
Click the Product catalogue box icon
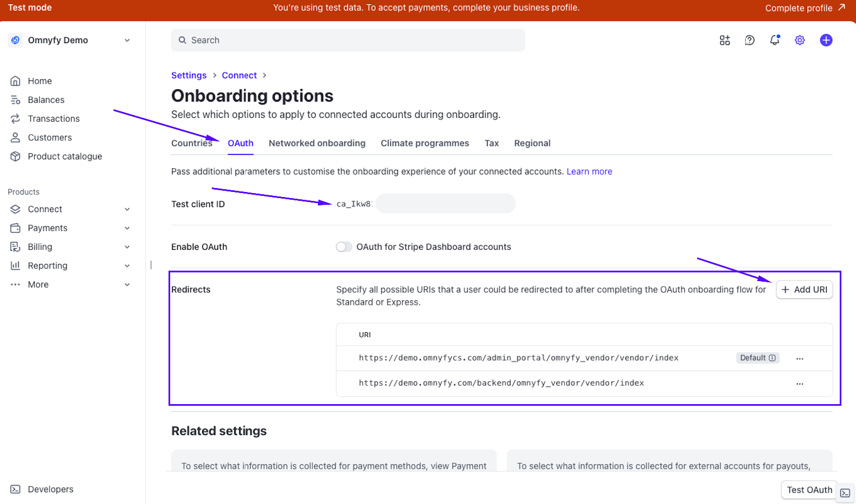point(15,156)
